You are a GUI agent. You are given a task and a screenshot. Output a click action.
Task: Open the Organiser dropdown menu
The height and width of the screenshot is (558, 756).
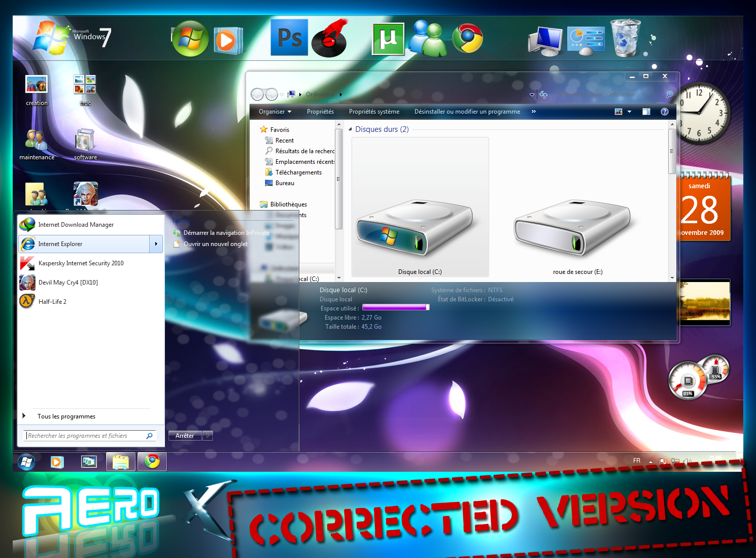[275, 112]
